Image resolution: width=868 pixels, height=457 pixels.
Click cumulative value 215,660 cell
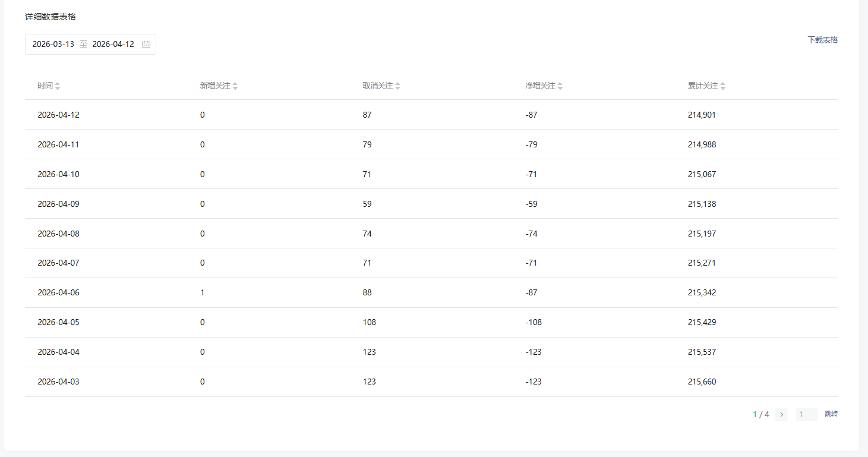click(702, 382)
